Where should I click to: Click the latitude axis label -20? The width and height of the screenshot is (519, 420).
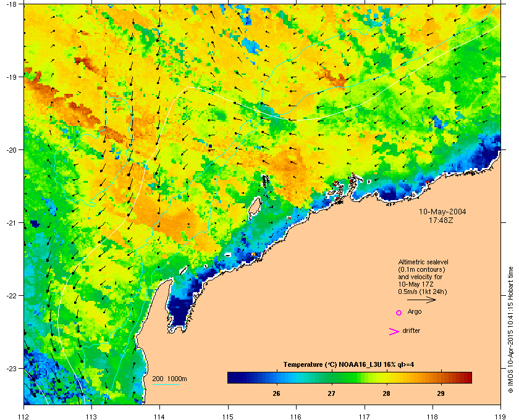click(x=11, y=150)
